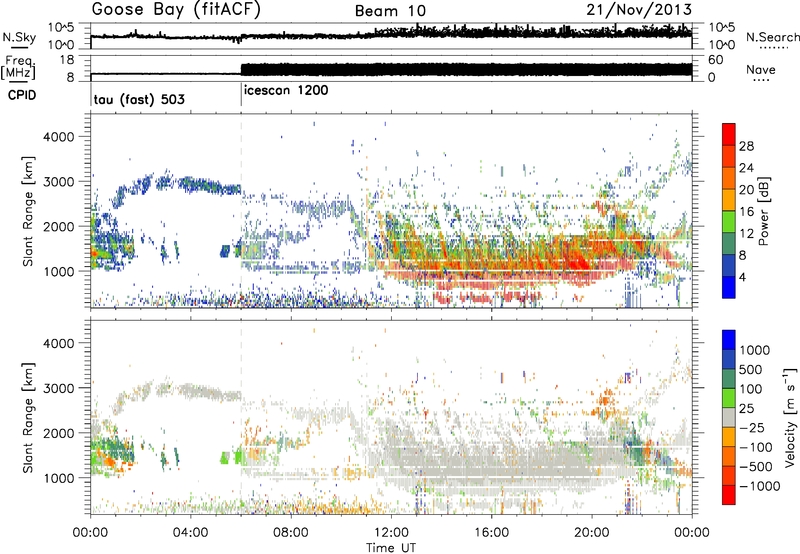800x554 pixels.
Task: Click the 'Freq. [MHz]' axis label
Action: (18, 68)
